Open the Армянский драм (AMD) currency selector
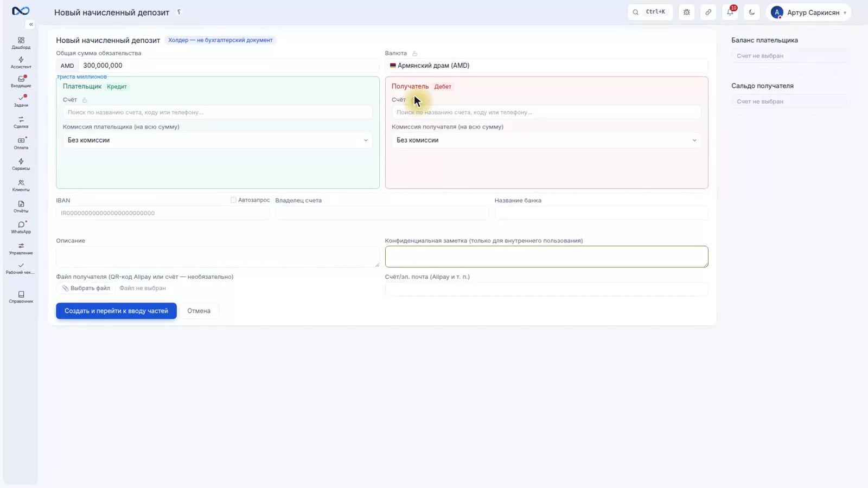 [x=546, y=66]
